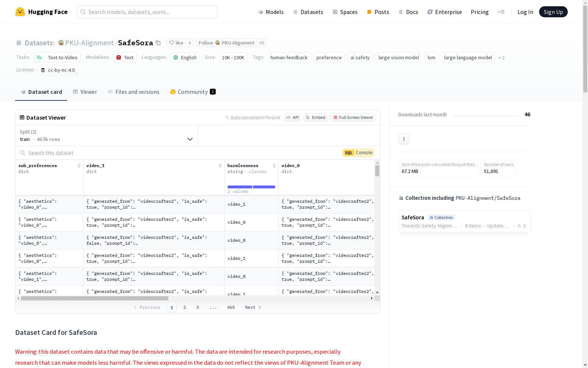Copy the SafeSora dataset name
This screenshot has width=588, height=368.
[158, 43]
